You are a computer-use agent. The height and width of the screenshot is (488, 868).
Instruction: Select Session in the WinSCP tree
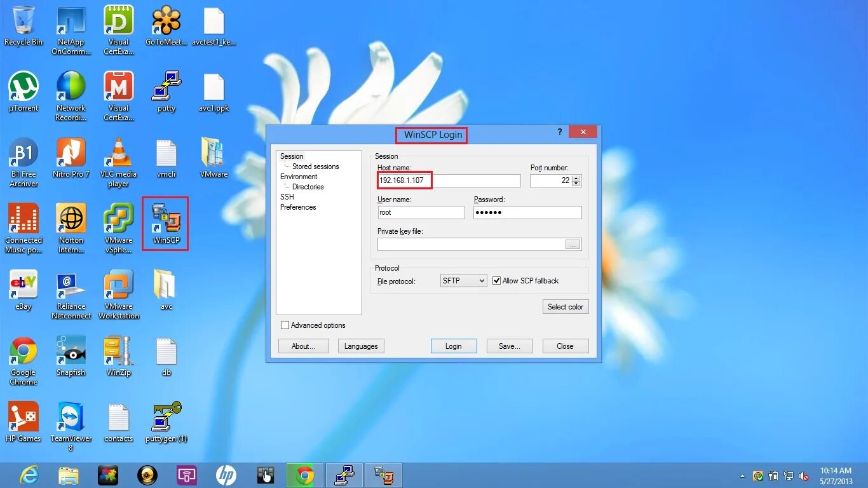292,156
